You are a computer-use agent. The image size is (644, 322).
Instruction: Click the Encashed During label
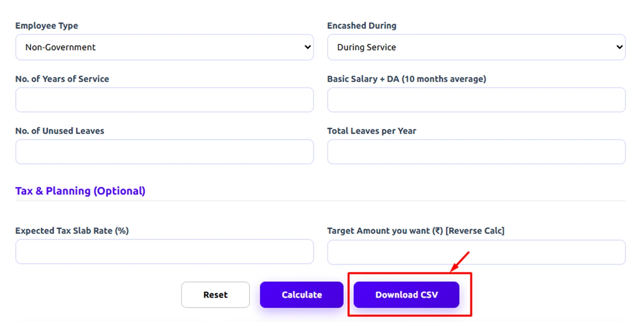point(361,25)
